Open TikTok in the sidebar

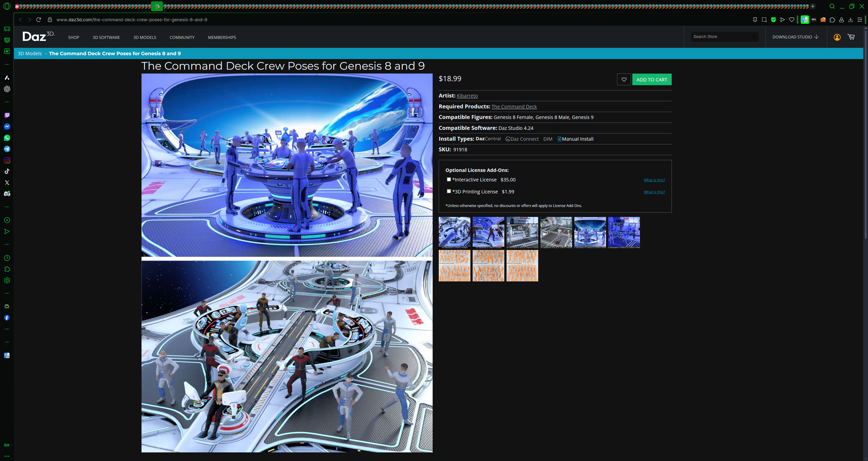click(7, 171)
